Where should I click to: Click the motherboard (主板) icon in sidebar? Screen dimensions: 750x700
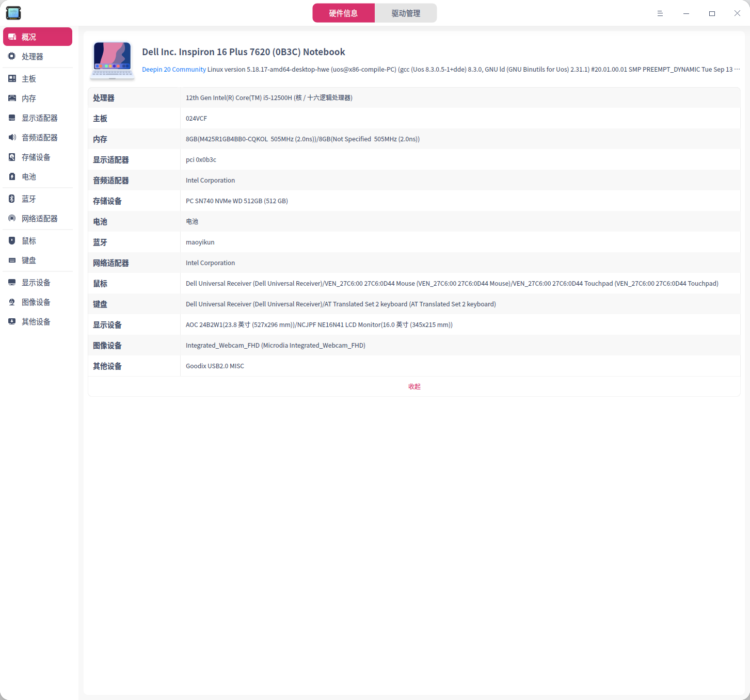12,78
